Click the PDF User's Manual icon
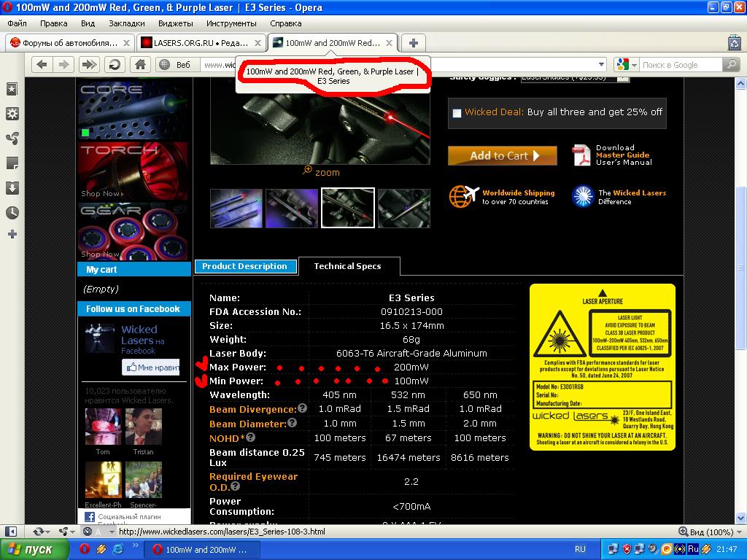The width and height of the screenshot is (747, 560). [x=581, y=155]
